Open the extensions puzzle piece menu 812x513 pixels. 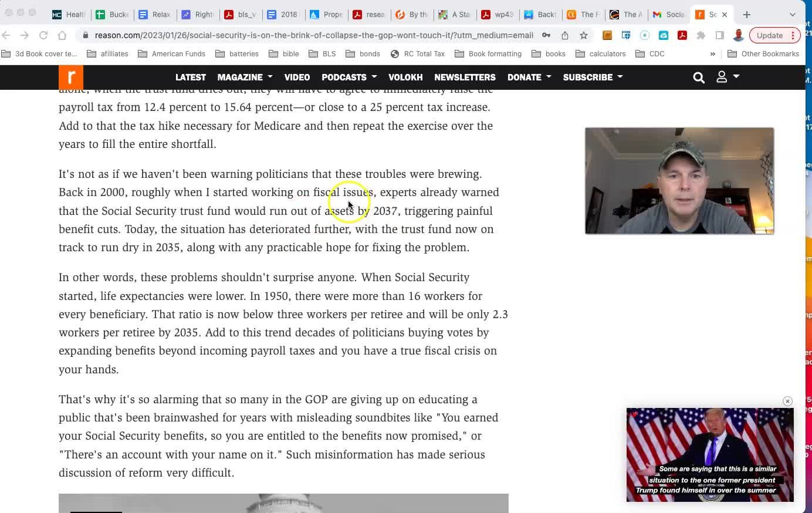click(x=701, y=35)
